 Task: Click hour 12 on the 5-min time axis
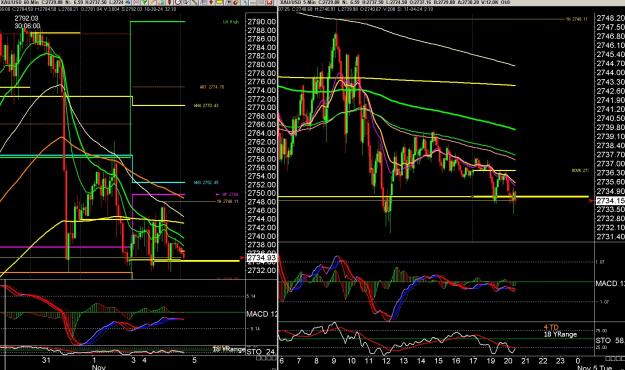386,361
